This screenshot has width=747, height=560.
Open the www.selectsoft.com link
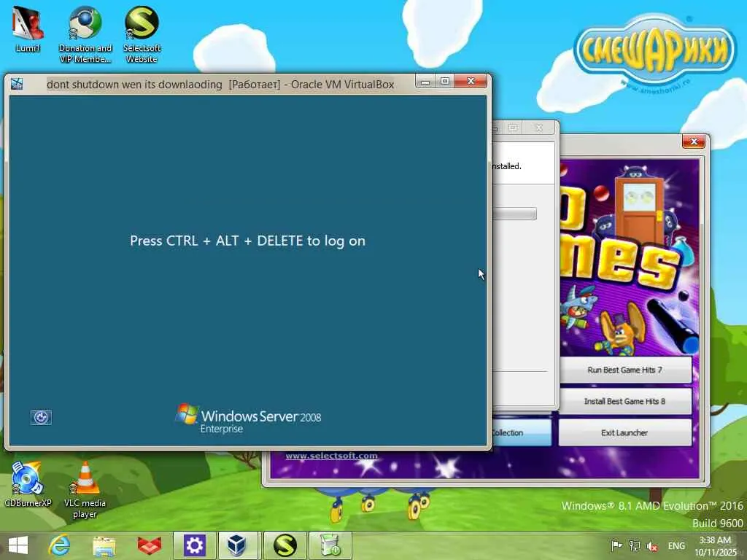(x=332, y=456)
